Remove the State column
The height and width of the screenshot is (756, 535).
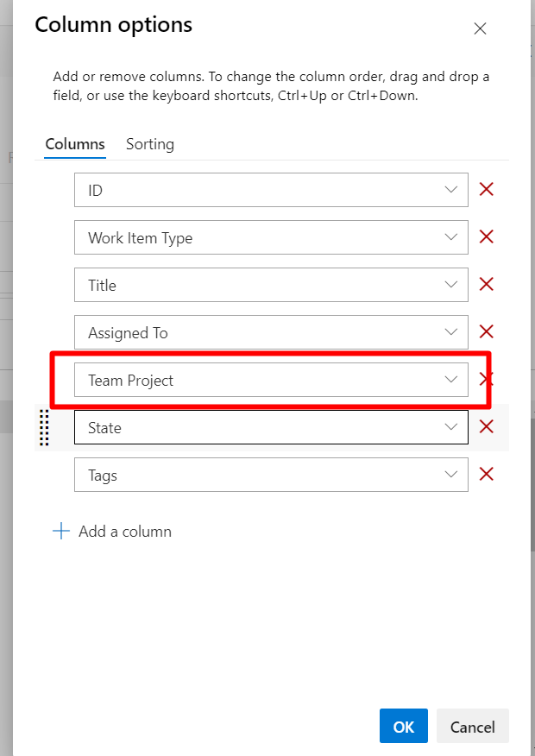coord(486,426)
